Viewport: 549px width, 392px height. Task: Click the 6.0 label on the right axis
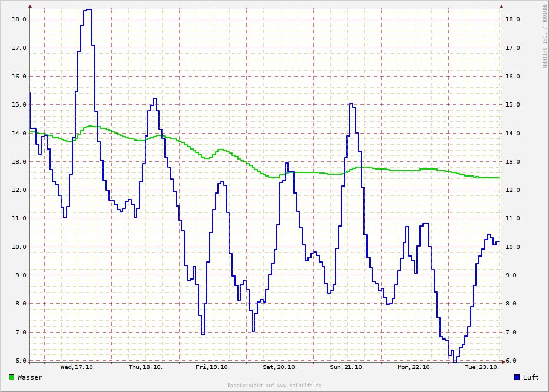point(512,361)
